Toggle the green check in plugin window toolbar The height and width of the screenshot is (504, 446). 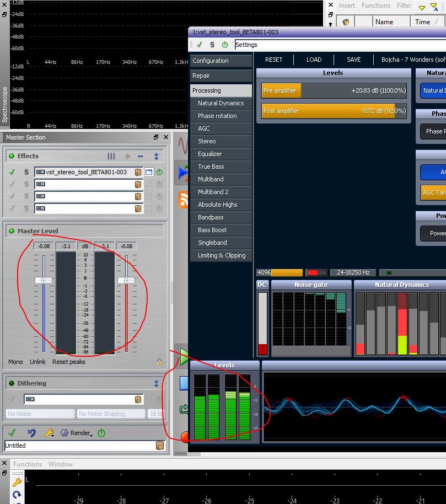(200, 45)
